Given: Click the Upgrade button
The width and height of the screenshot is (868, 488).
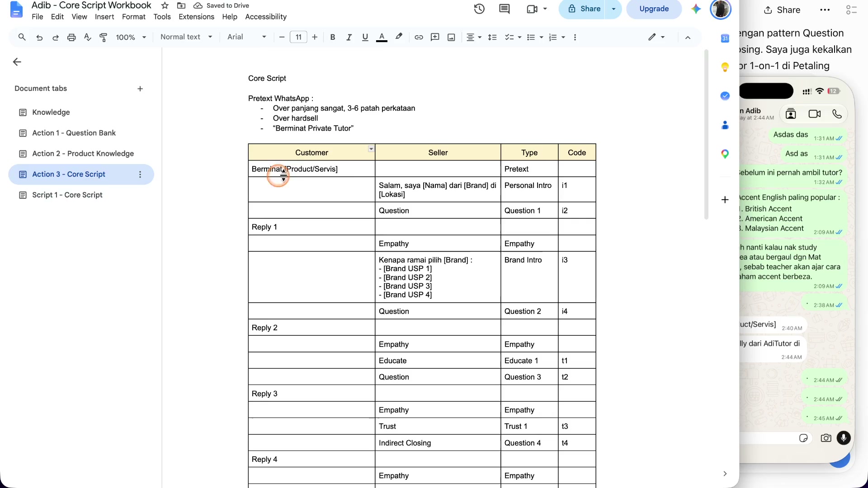Looking at the screenshot, I should click(654, 9).
